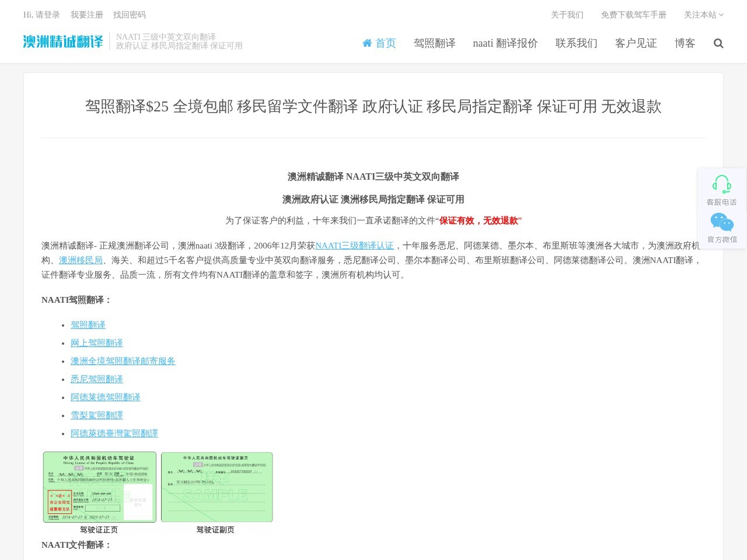747x560 pixels.
Task: Follow the 澳洲移民局 link
Action: tap(81, 260)
